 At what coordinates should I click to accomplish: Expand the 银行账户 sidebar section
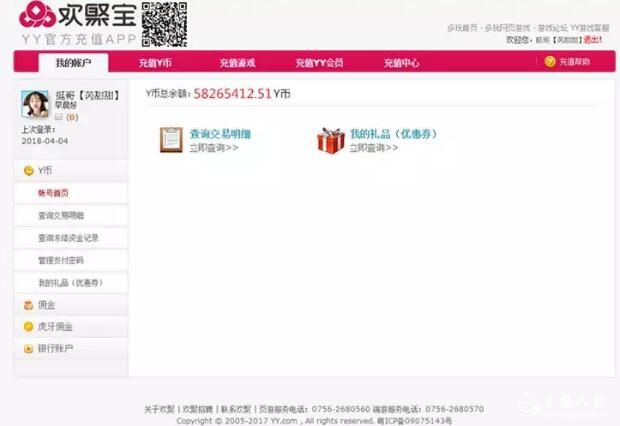[x=71, y=348]
